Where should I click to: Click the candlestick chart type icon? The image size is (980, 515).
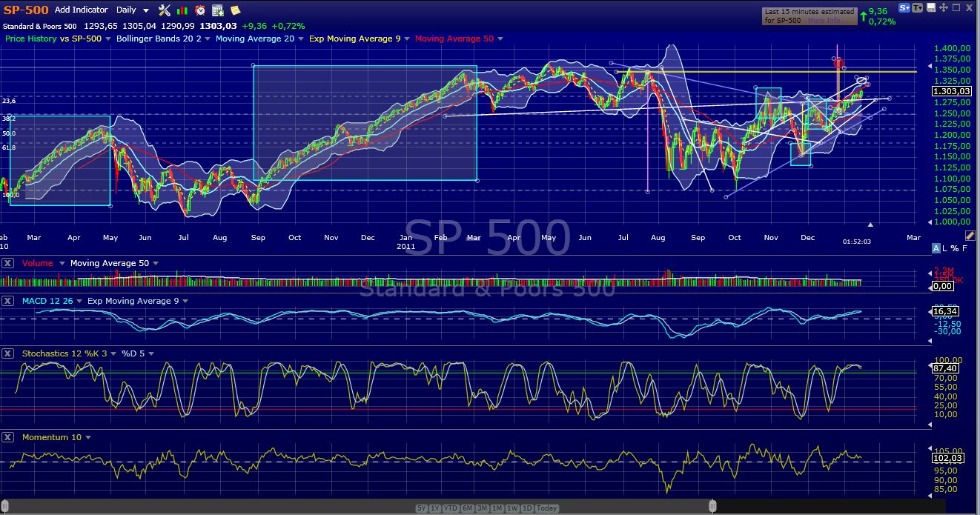[x=182, y=10]
